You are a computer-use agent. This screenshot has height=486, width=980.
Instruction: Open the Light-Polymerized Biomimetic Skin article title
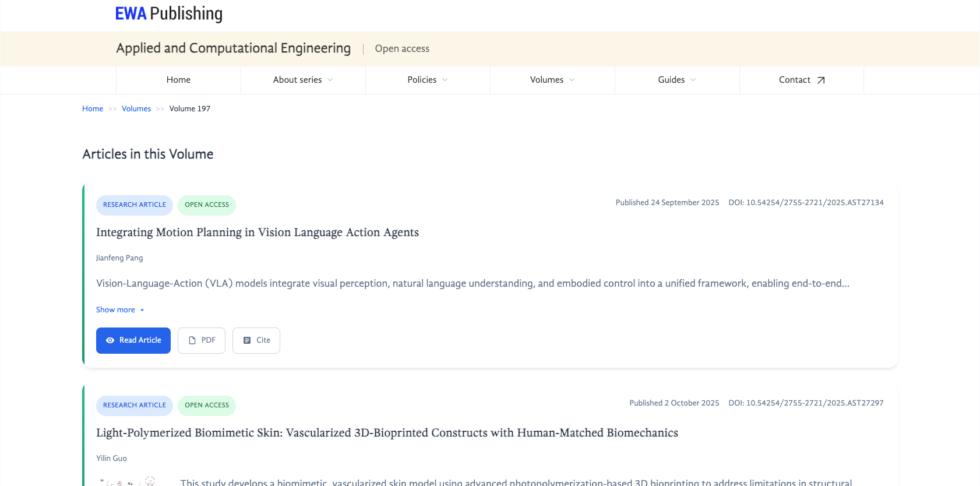[x=387, y=433]
